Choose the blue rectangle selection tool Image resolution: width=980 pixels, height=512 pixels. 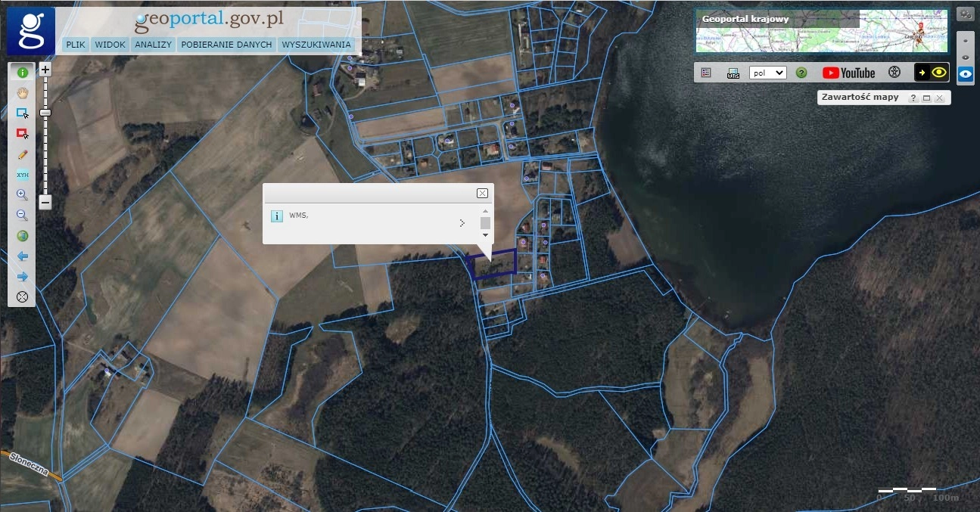coord(23,113)
